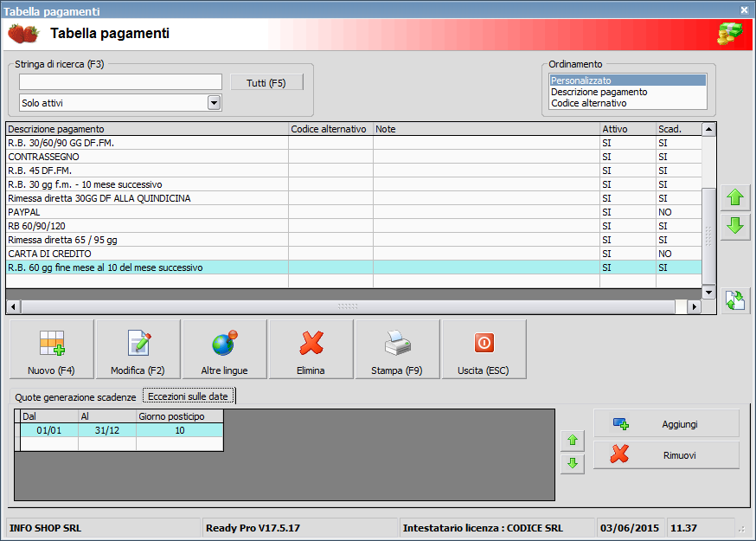Screen dimensions: 756x541
Task: Select the CARTA DI CREDITO row
Action: coord(354,254)
